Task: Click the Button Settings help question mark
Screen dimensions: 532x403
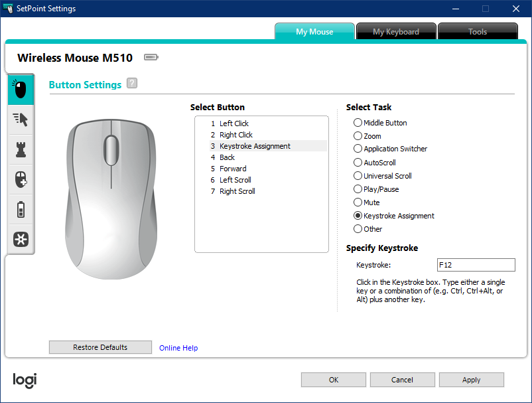Action: 132,83
